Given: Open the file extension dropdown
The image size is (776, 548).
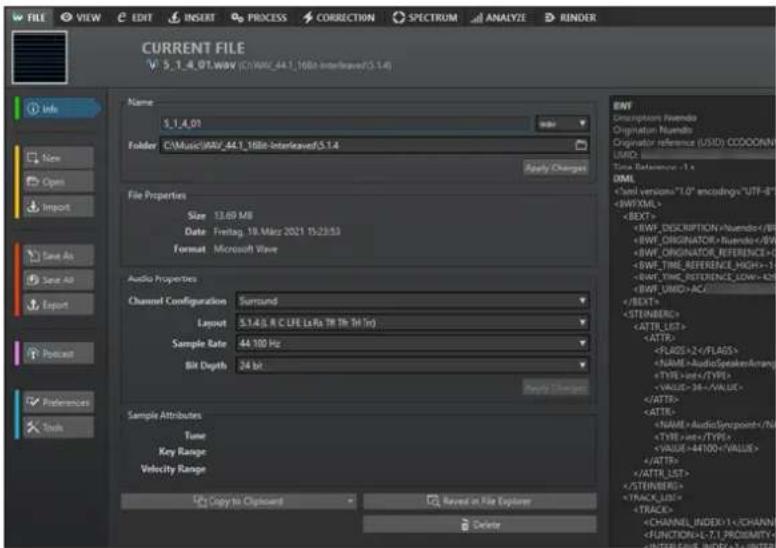Looking at the screenshot, I should coord(562,124).
